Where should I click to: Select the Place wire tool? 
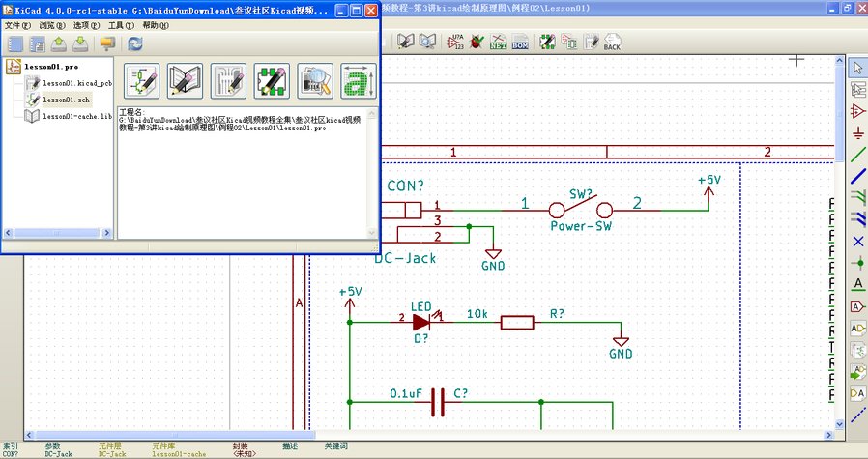pos(856,155)
